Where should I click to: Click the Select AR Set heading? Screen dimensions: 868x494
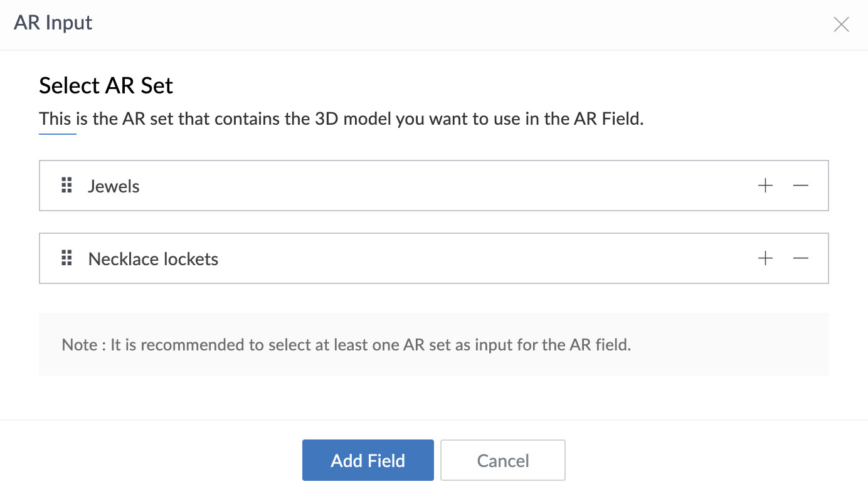[106, 85]
